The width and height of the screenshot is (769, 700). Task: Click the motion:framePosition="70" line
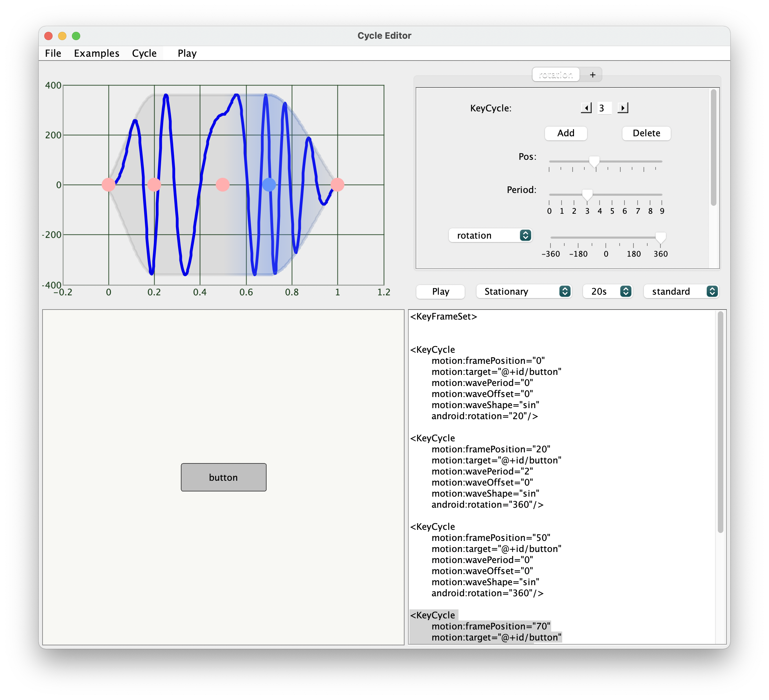click(x=491, y=626)
